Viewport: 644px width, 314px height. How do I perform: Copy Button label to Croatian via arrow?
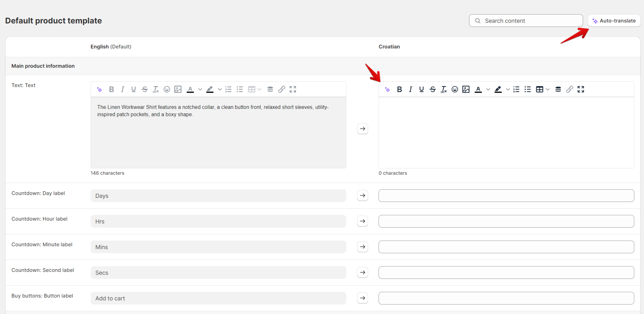[362, 298]
